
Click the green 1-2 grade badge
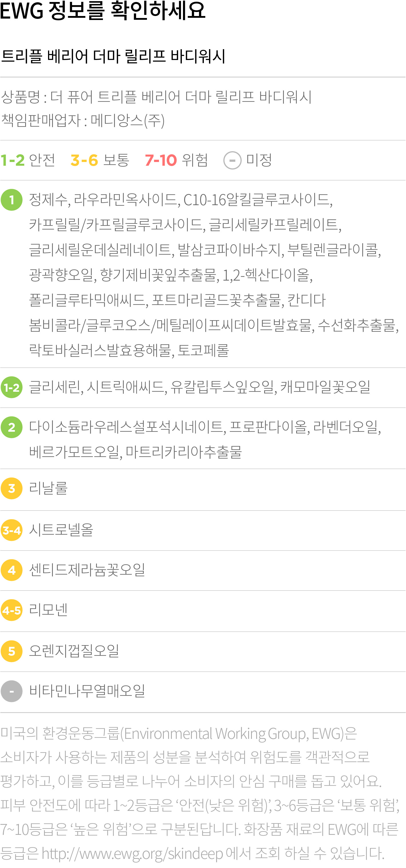(12, 387)
